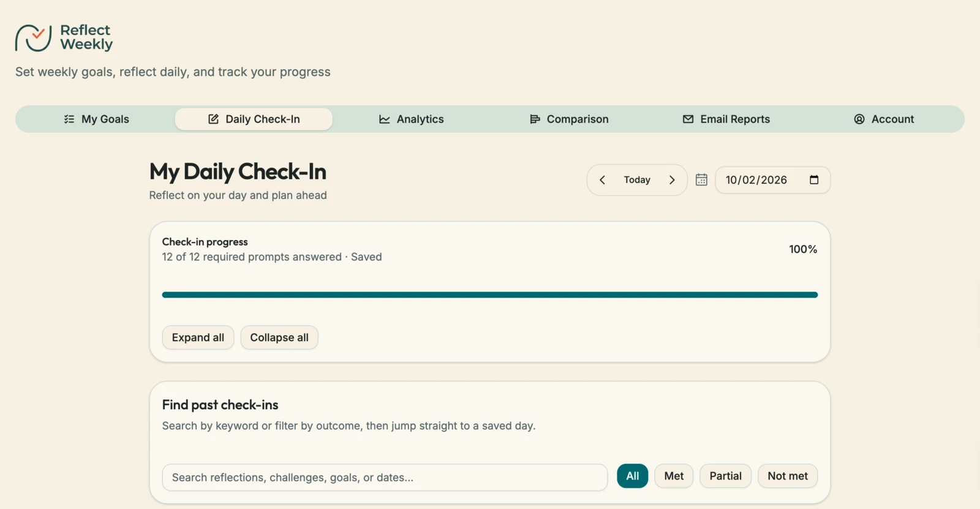Go to the Email Reports tab
Viewport: 980px width, 509px height.
726,119
